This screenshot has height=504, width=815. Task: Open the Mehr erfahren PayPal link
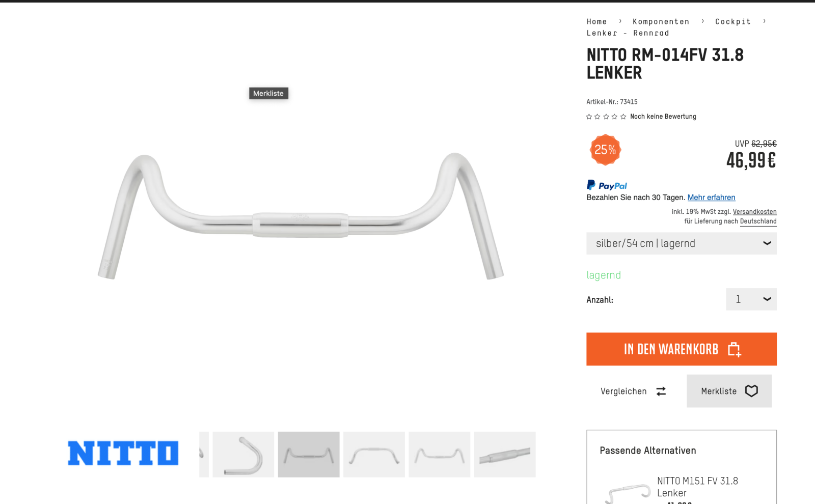tap(711, 198)
